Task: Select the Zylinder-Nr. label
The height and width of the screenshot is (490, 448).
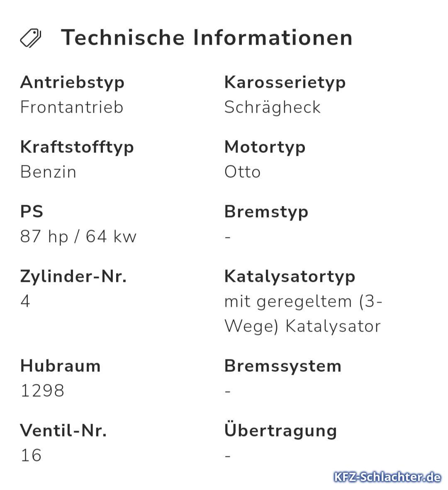Action: 73,277
